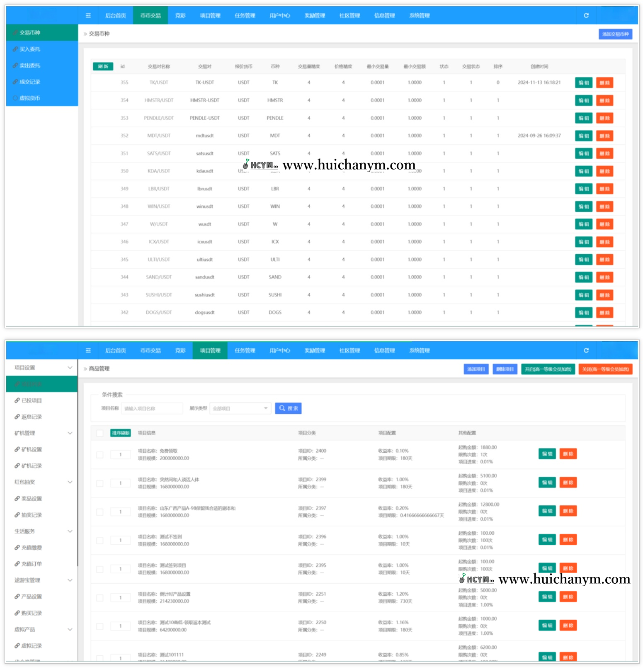The image size is (643, 672).
Task: Collapse the 项目设置 sidebar group
Action: 70,368
